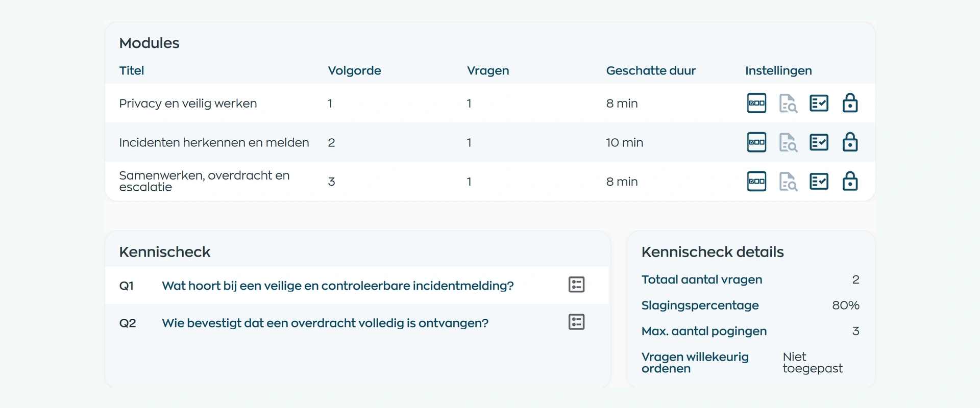Click the question-type icon for Q1

(576, 285)
